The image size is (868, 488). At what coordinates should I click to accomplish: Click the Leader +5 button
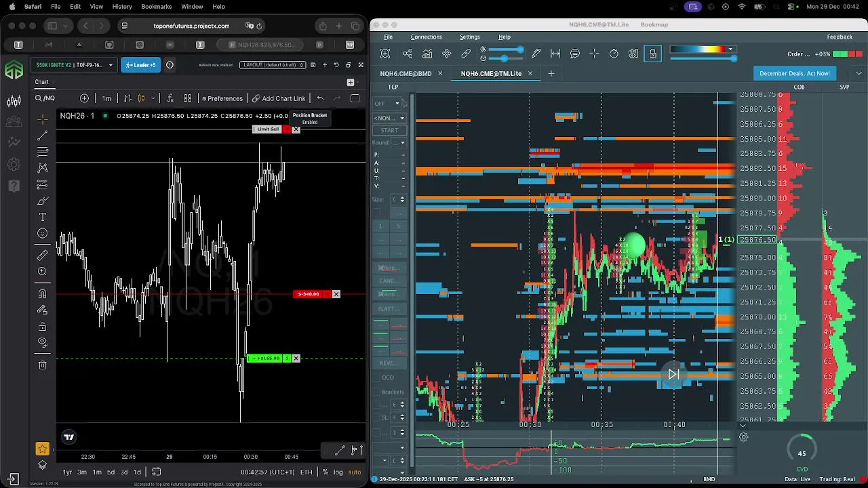point(140,65)
